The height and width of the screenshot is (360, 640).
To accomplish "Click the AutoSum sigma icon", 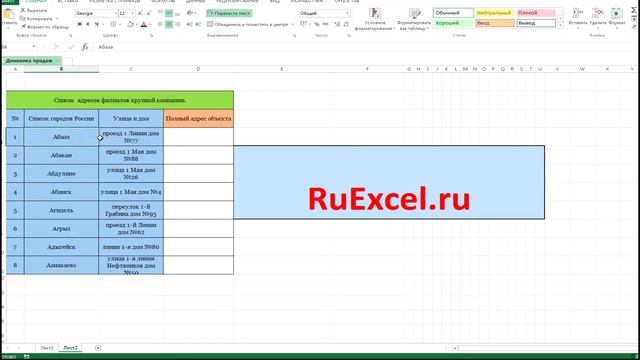I will (634, 10).
